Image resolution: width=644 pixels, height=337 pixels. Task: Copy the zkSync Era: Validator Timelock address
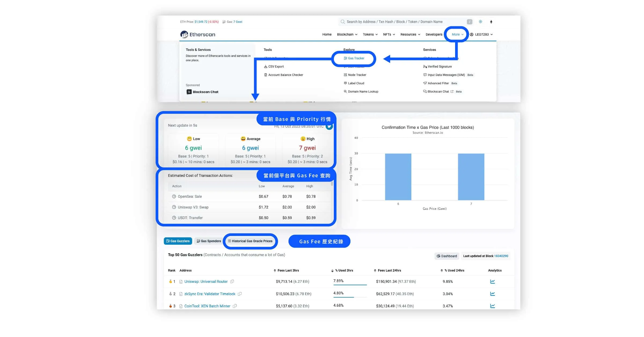(x=240, y=294)
